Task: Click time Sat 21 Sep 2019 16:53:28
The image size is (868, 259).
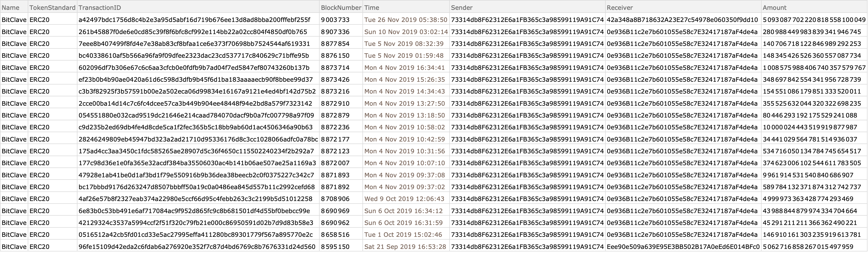Action: (x=405, y=247)
